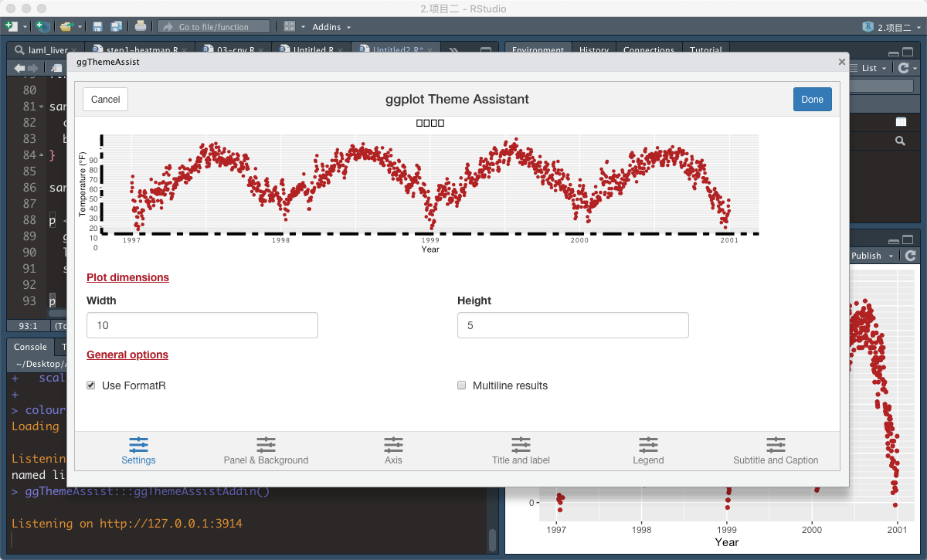
Task: Click the Cancel button
Action: [x=106, y=100]
